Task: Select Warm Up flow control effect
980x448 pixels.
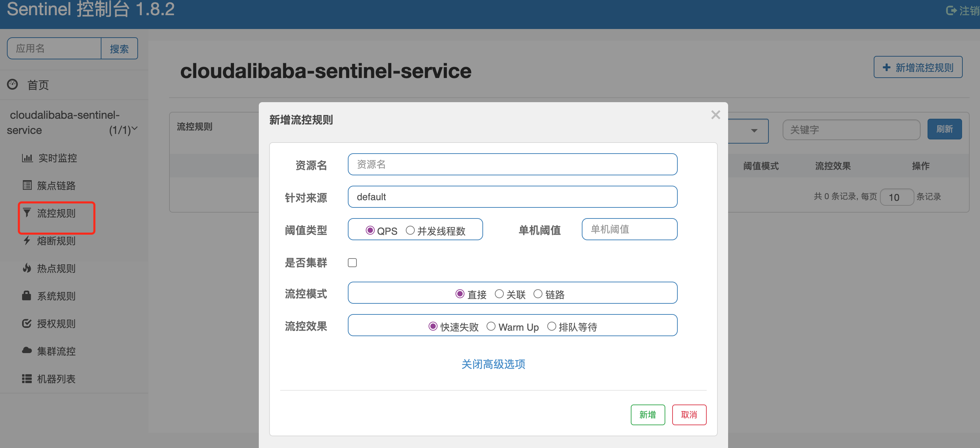Action: pyautogui.click(x=491, y=326)
